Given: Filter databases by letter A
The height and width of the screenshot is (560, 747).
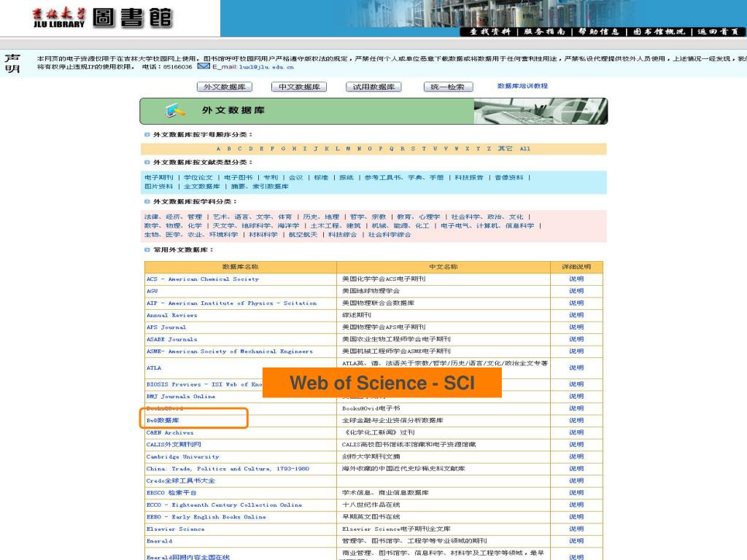Looking at the screenshot, I should [x=218, y=149].
